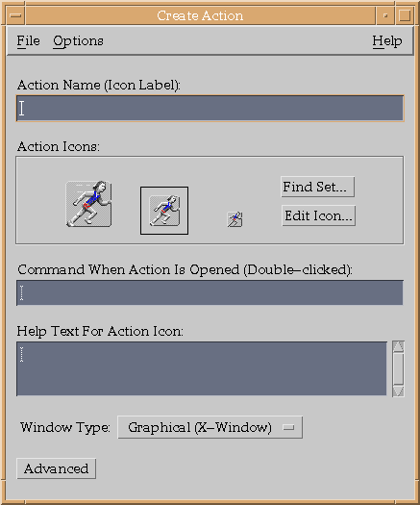This screenshot has width=420, height=505.
Task: Open the Options menu
Action: coord(78,41)
